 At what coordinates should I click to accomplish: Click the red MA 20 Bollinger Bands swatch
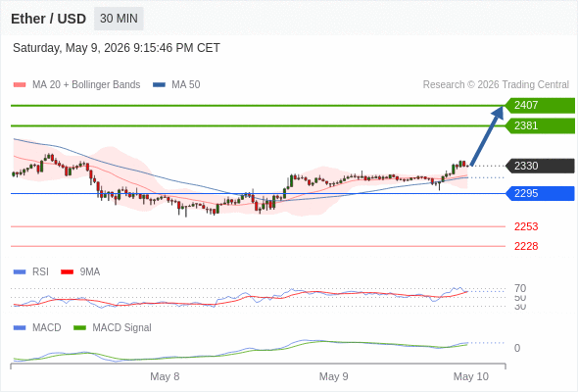tap(20, 85)
